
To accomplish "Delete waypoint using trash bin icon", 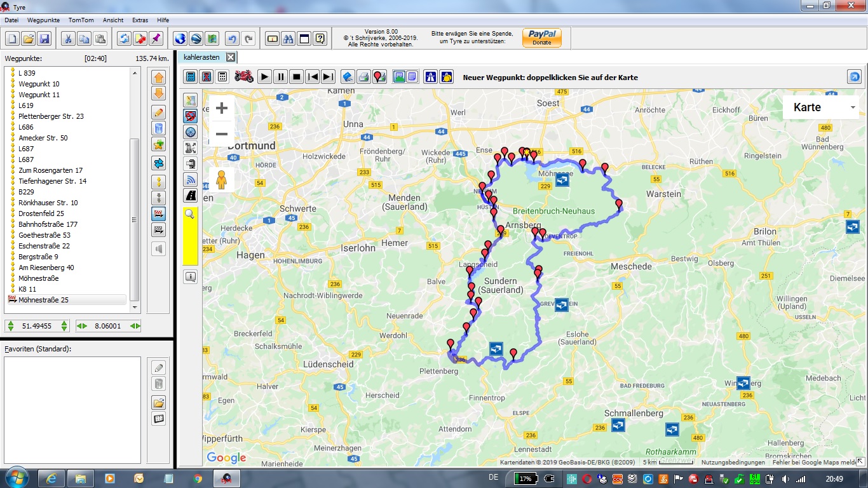I will (x=159, y=128).
